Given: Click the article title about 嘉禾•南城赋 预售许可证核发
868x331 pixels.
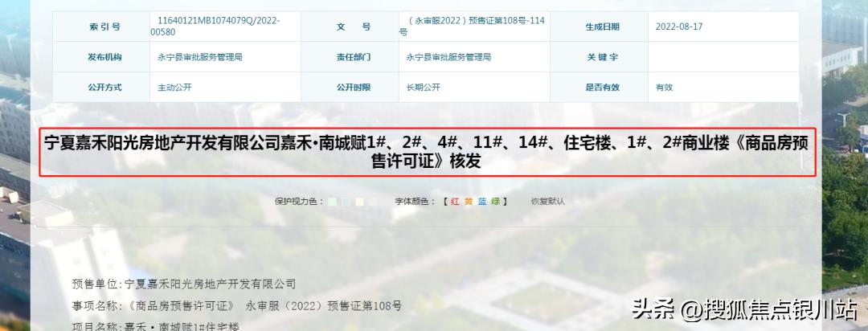Looking at the screenshot, I should [427, 152].
